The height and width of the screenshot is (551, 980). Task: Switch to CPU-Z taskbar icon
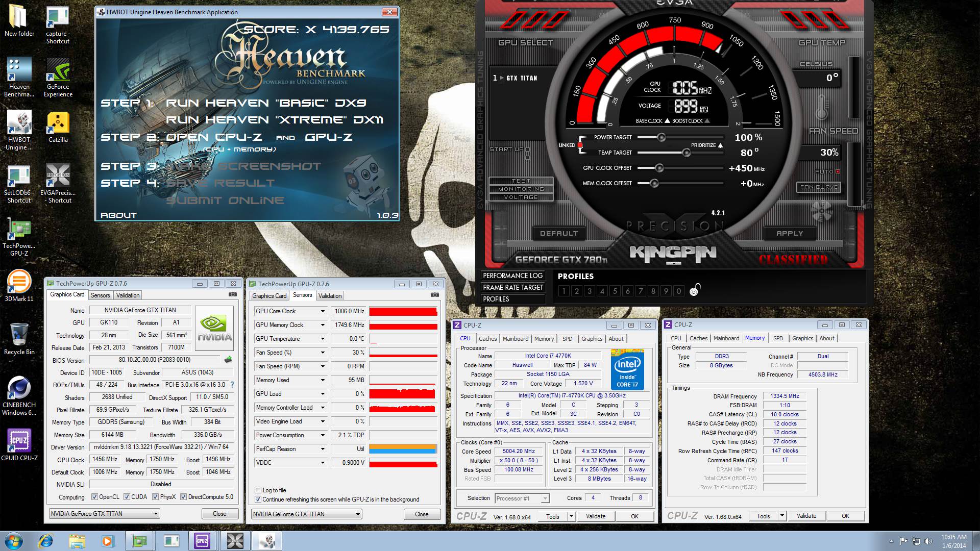pyautogui.click(x=202, y=541)
